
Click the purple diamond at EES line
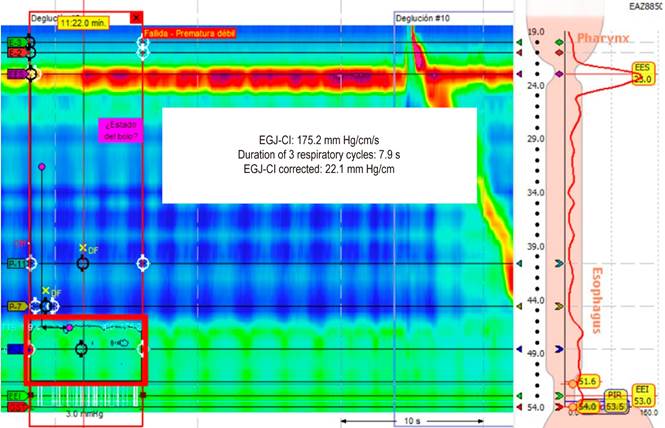coord(559,75)
